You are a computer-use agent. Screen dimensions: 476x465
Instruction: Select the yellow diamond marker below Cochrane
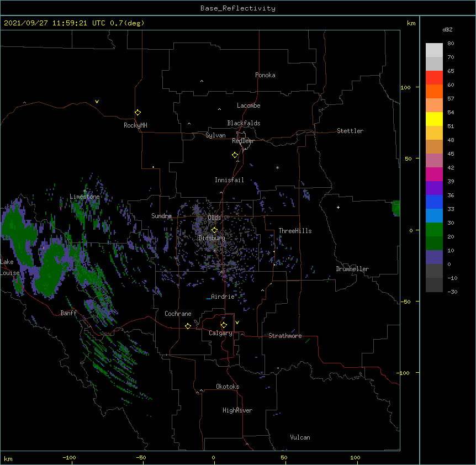(x=188, y=326)
